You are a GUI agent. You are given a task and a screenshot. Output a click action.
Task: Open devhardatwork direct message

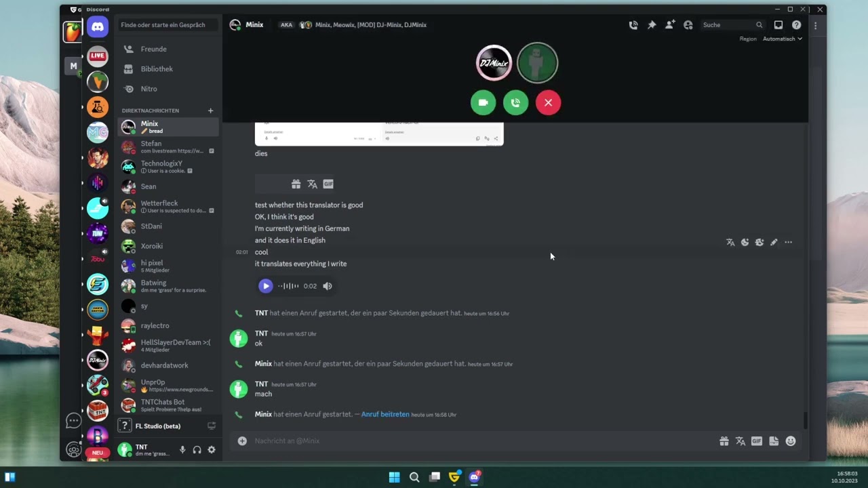point(168,365)
